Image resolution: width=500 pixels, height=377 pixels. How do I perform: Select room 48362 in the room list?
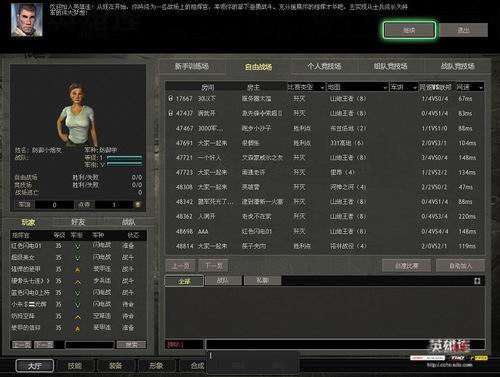tap(325, 216)
